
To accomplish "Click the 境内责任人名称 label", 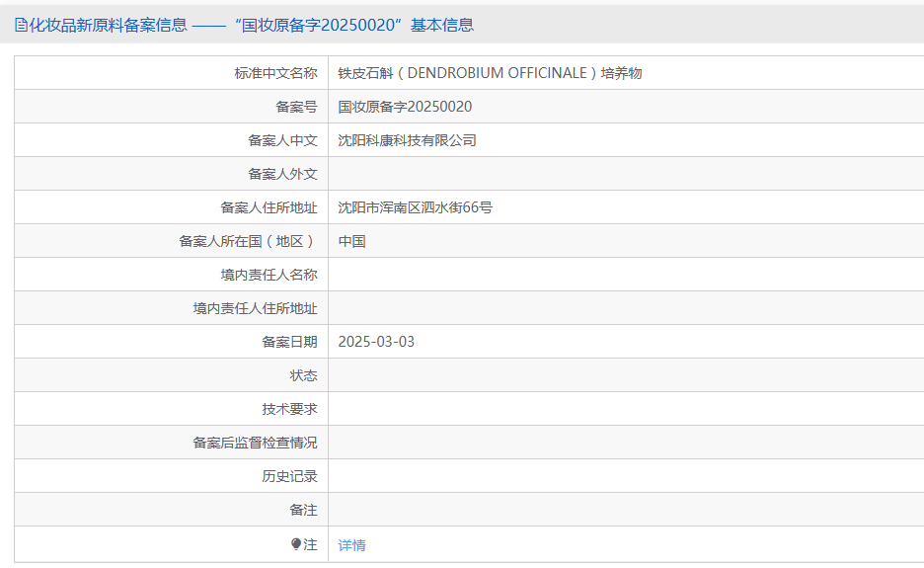I will (269, 275).
